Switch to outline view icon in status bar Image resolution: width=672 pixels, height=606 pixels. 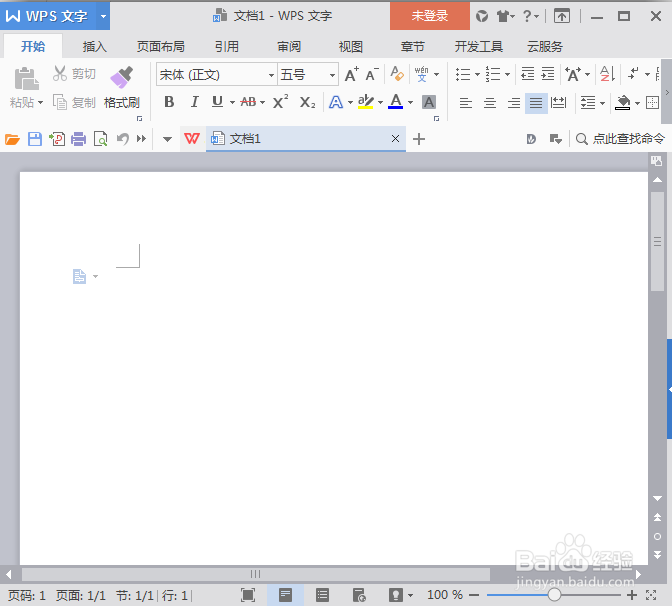point(322,595)
